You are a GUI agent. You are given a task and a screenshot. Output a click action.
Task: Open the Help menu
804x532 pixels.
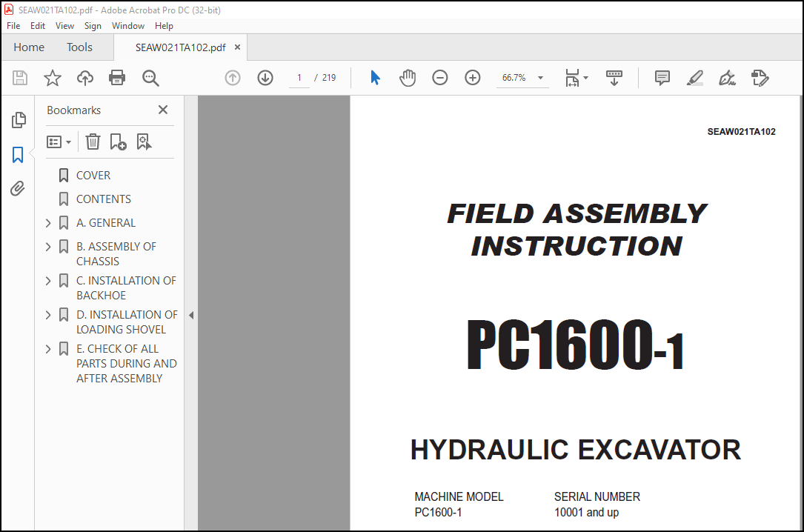[x=164, y=26]
